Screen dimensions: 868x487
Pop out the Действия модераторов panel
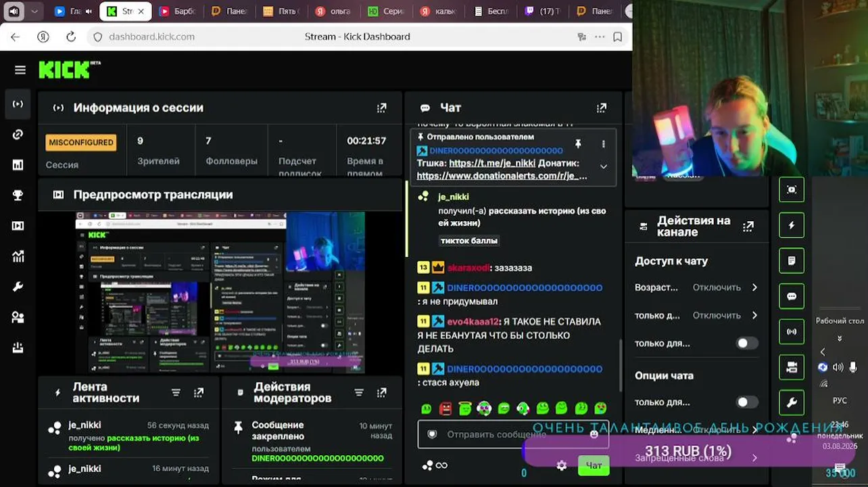(x=382, y=392)
